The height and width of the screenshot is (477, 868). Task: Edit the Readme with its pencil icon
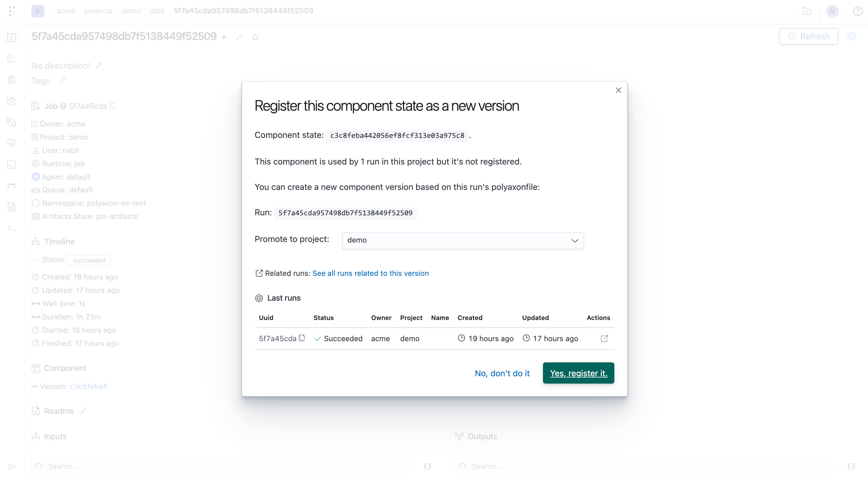pos(83,411)
